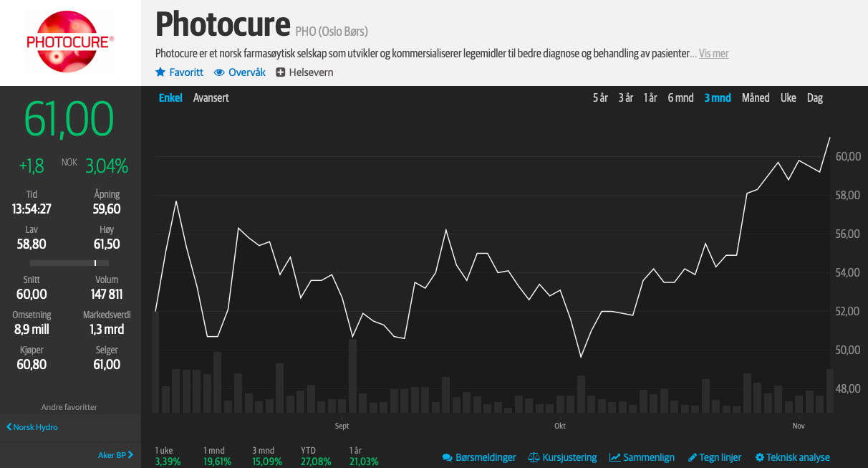Click the scales icon for Kursjustering
The height and width of the screenshot is (468, 868).
coord(534,457)
